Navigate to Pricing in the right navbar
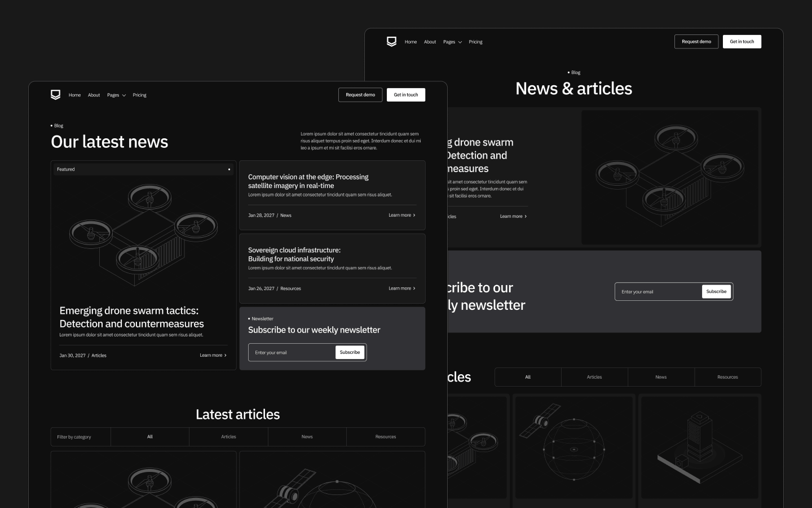The width and height of the screenshot is (812, 508). (475, 42)
